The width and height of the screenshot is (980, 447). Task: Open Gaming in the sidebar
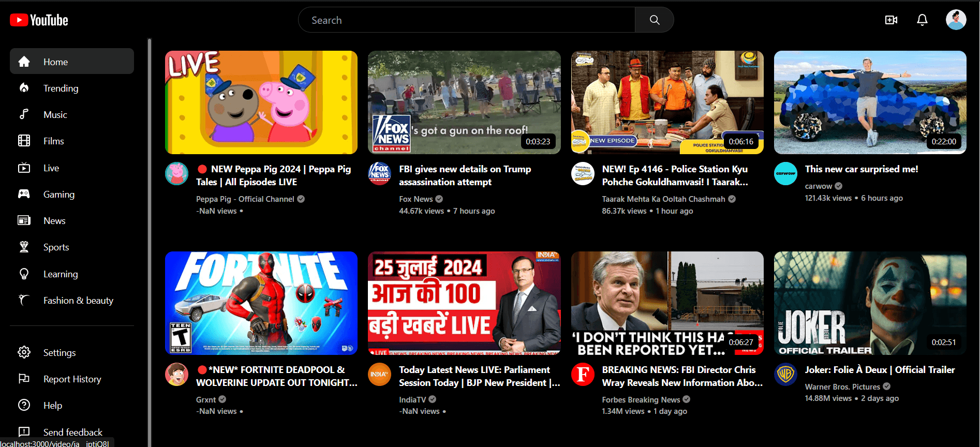click(x=72, y=194)
